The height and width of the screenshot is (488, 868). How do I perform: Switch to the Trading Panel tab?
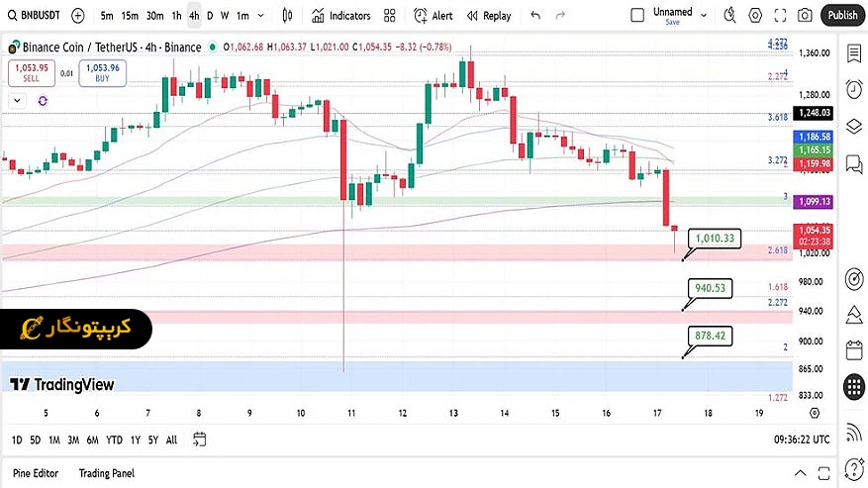click(x=107, y=474)
